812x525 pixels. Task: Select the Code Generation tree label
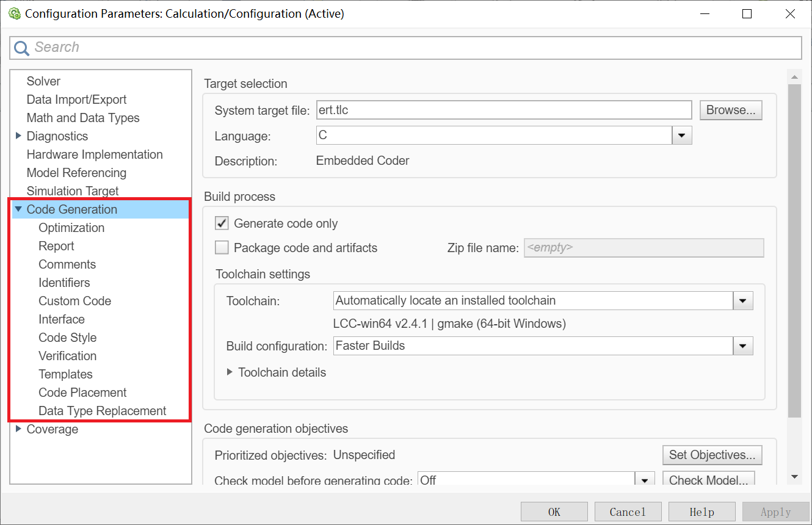tap(71, 209)
